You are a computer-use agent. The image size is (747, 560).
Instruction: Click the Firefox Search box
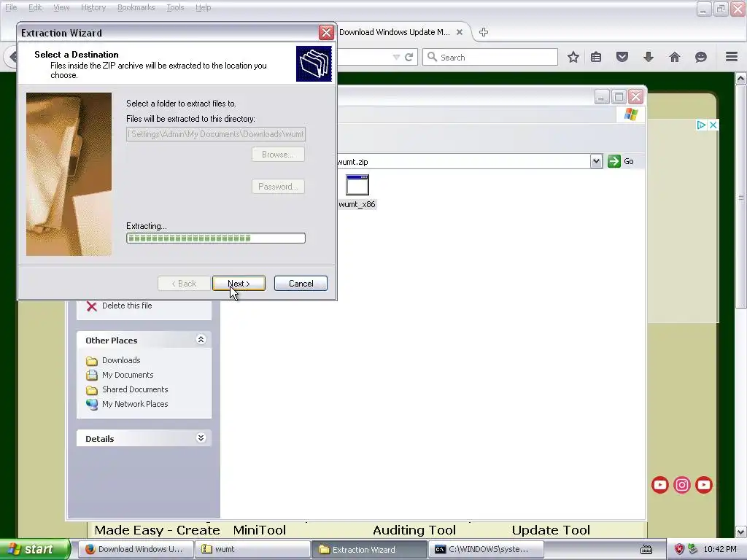490,57
